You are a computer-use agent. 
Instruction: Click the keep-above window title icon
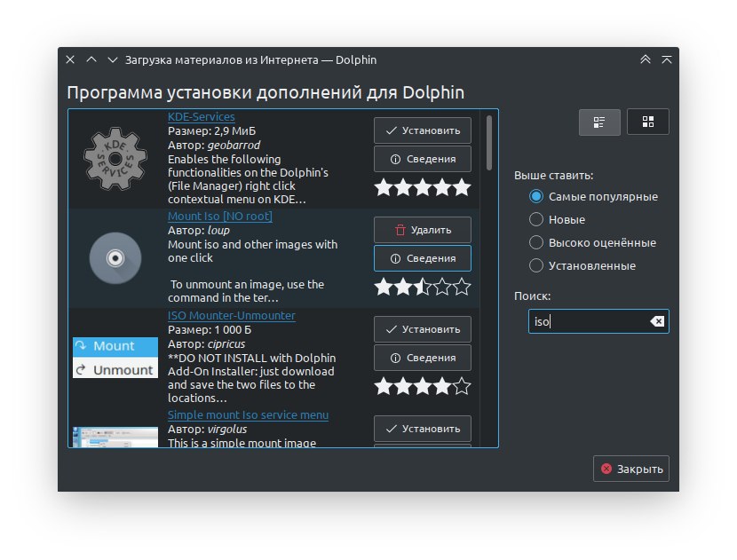(646, 59)
